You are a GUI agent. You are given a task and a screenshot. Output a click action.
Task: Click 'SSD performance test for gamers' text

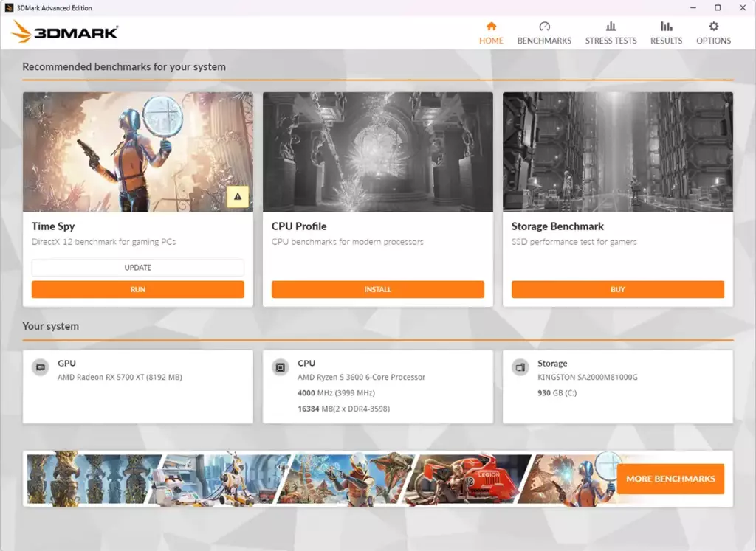(x=574, y=242)
